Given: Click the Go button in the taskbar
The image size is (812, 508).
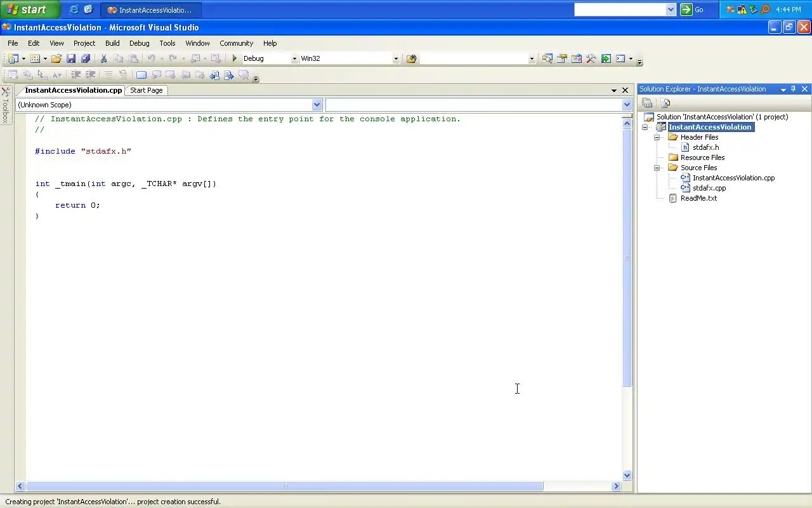Looking at the screenshot, I should click(693, 10).
